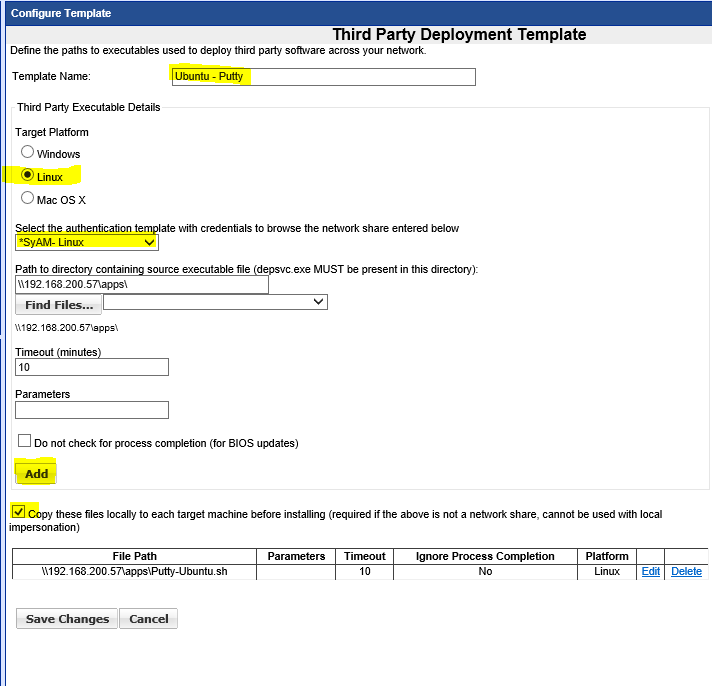This screenshot has height=686, width=712.
Task: Click Save Changes button
Action: point(67,619)
